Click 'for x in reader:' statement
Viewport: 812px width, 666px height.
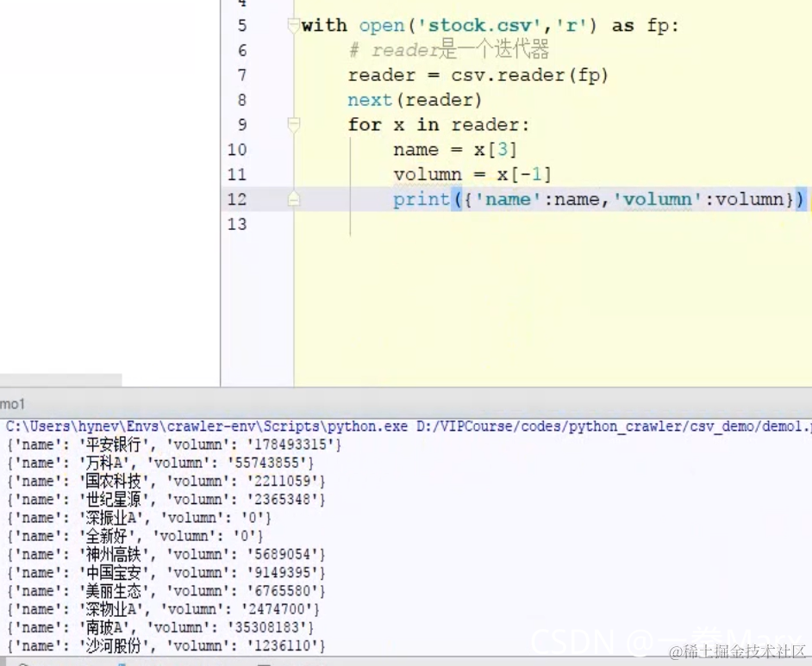pyautogui.click(x=439, y=125)
